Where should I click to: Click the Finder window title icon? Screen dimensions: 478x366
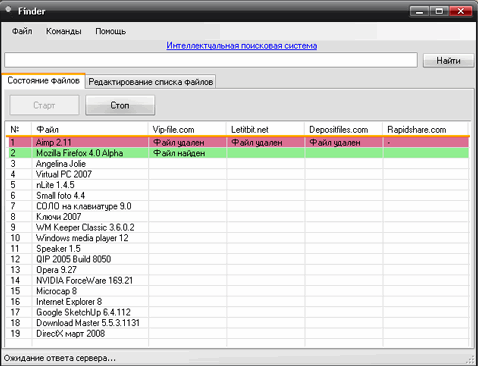(x=9, y=10)
